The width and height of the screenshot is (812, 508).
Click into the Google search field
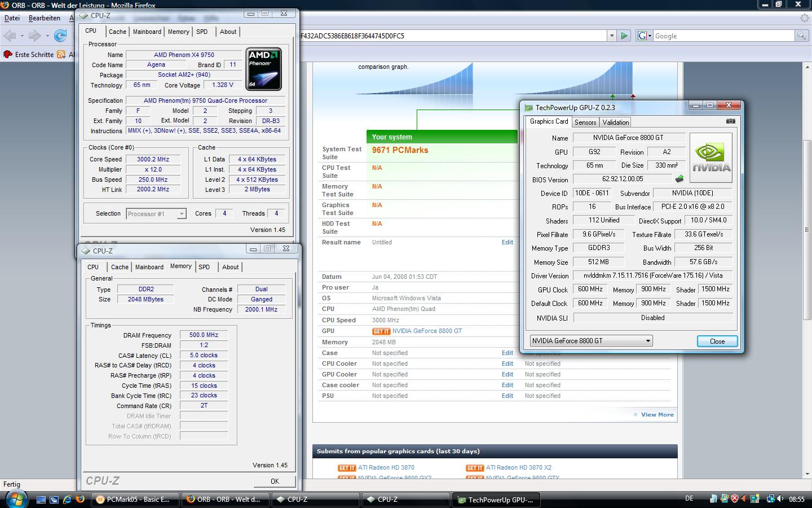[x=723, y=36]
